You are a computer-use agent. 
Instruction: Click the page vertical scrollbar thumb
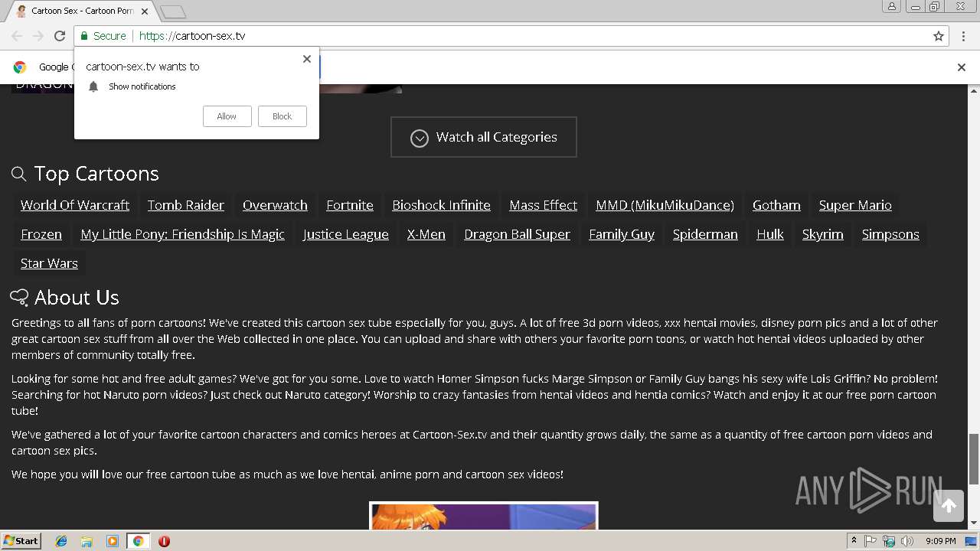point(974,458)
